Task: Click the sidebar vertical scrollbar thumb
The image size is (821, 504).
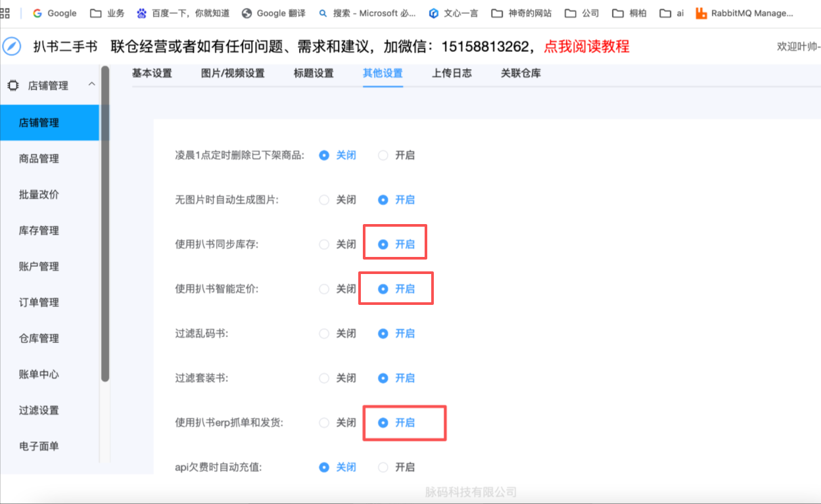Action: 105,223
